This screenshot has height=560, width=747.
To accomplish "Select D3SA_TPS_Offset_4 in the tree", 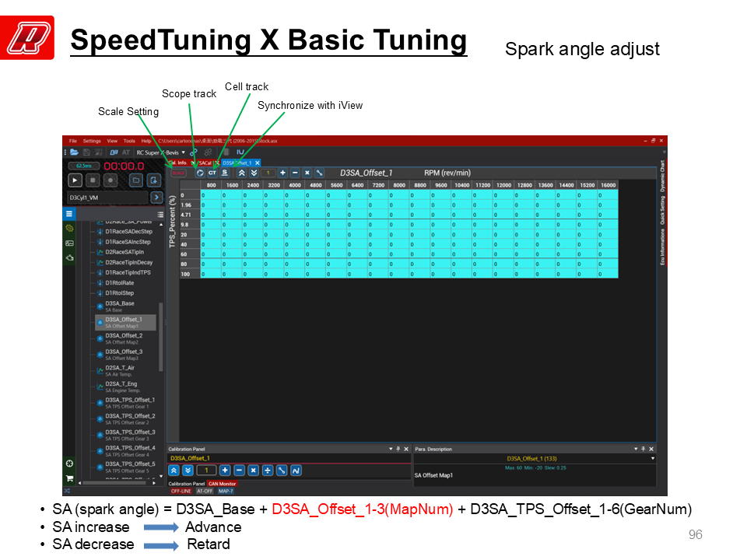I will [x=130, y=451].
